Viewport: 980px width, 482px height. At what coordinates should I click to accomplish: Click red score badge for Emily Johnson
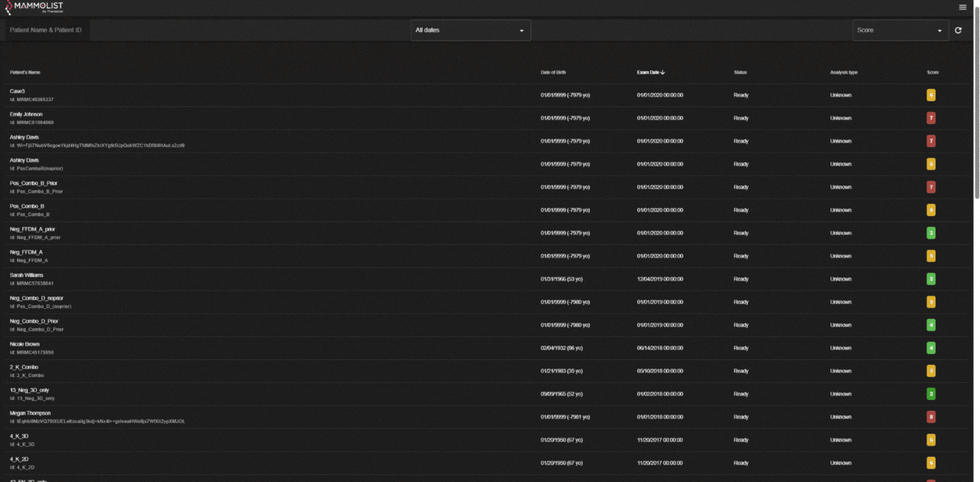pyautogui.click(x=931, y=118)
